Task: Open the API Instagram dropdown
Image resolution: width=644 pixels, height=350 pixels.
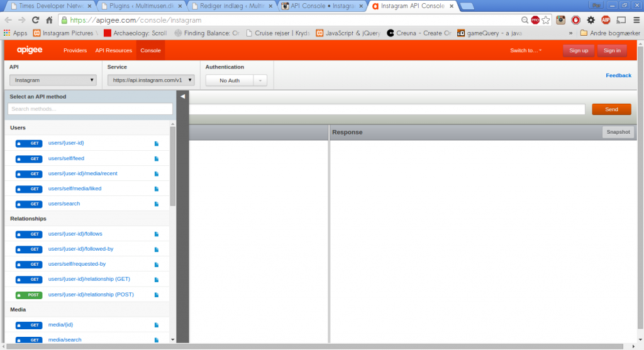Action: [53, 80]
